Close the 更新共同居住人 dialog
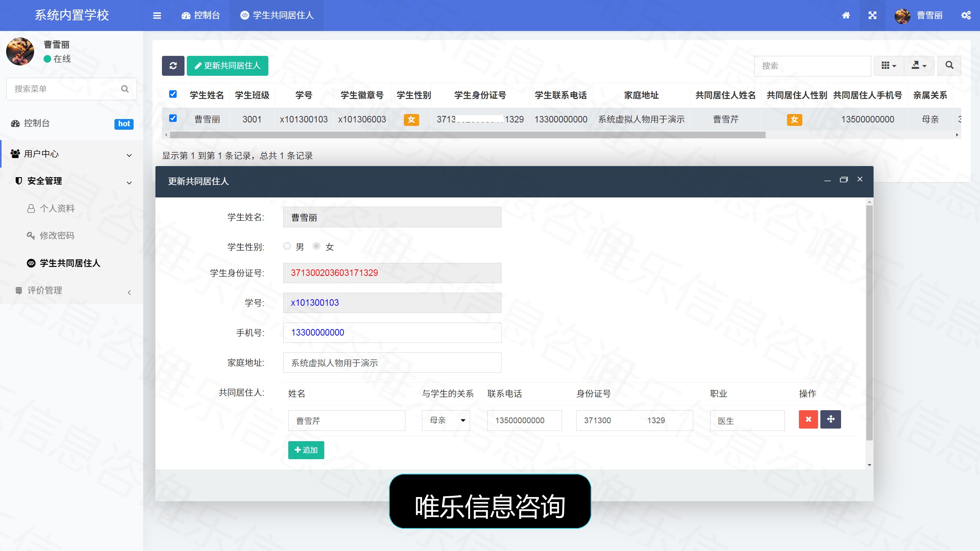The image size is (980, 551). coord(860,179)
